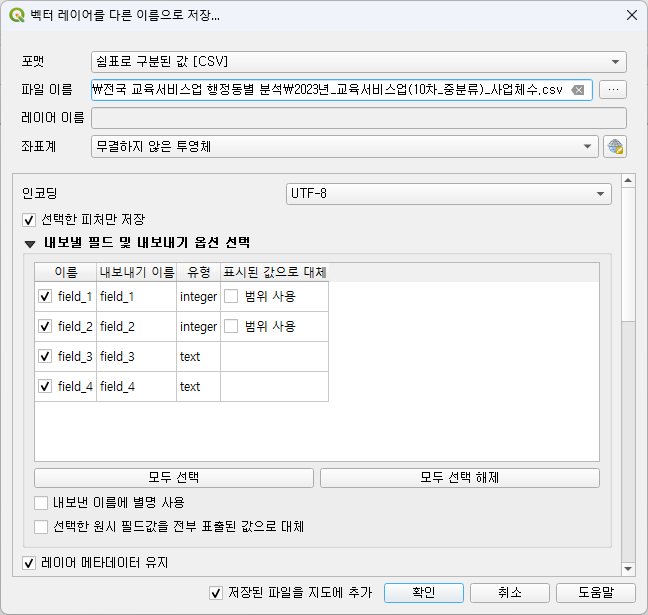This screenshot has width=648, height=615.
Task: Click the 레이어 이름 input field
Action: click(x=359, y=118)
